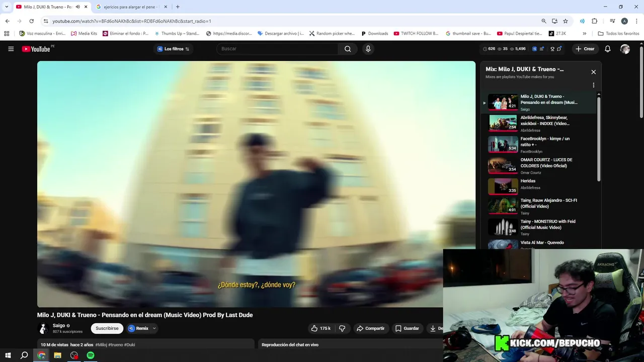The height and width of the screenshot is (362, 644).
Task: Click the Remix button
Action: 138,328
